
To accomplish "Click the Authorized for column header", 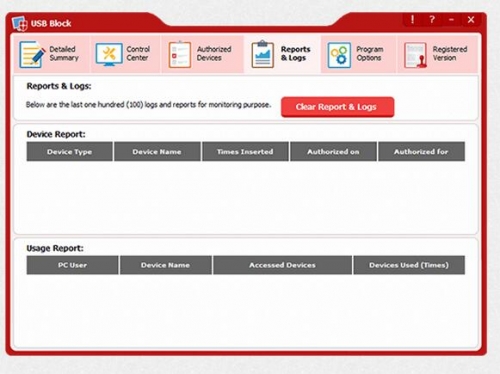I will point(421,152).
